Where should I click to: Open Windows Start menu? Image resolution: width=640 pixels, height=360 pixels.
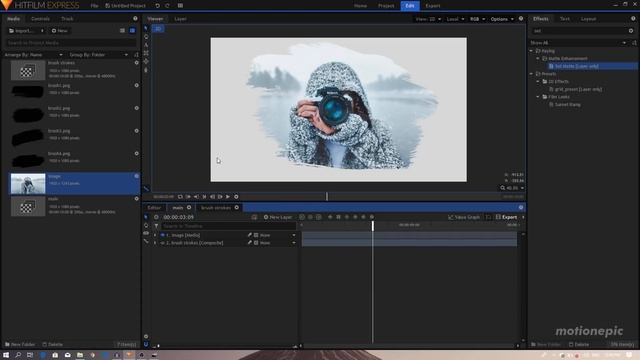pyautogui.click(x=6, y=355)
